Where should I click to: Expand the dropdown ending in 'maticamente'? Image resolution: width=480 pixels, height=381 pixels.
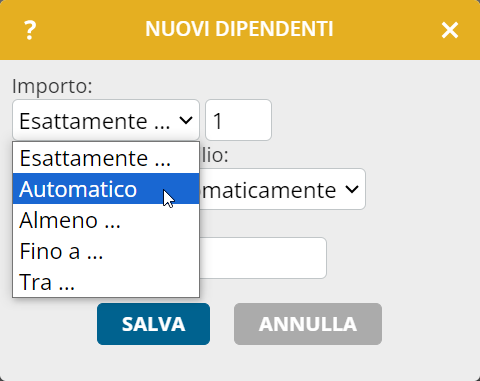(352, 189)
